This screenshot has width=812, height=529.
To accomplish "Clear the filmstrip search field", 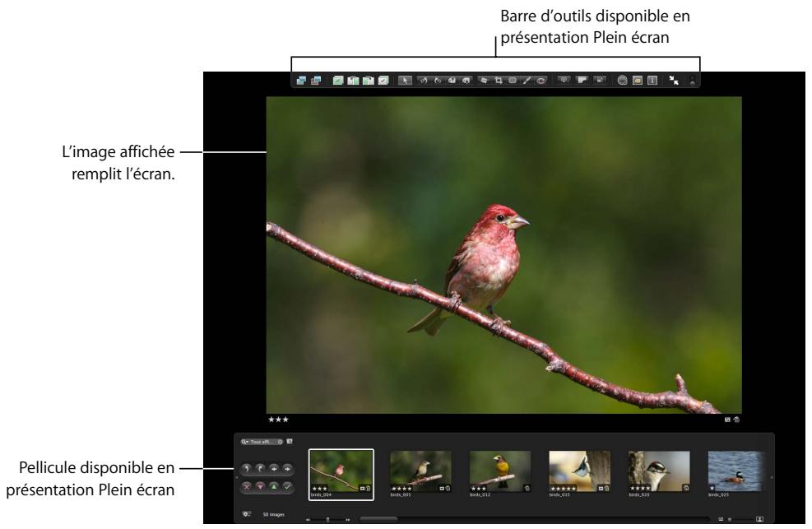I will [281, 442].
